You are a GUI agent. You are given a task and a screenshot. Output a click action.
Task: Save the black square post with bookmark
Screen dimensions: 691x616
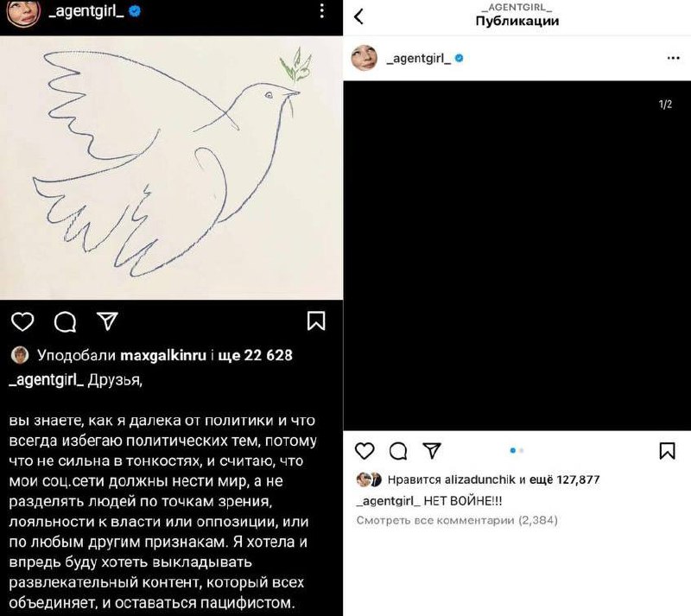667,451
